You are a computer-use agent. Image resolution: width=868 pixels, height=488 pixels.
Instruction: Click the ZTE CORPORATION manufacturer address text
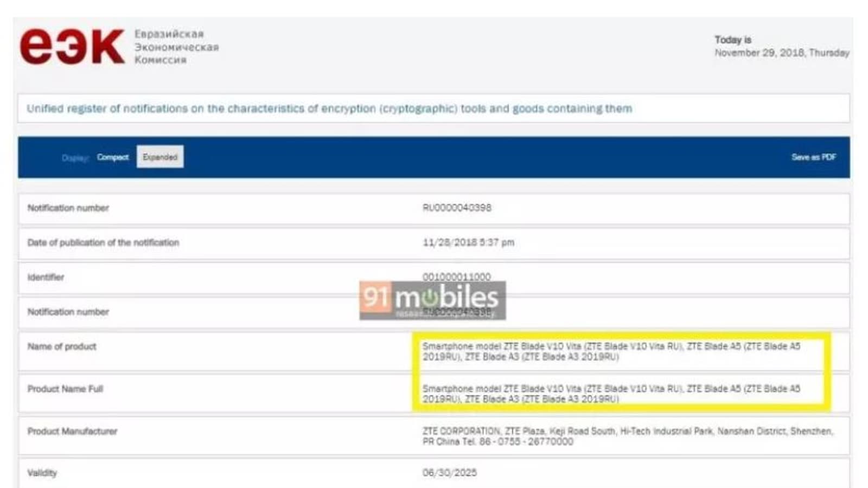pyautogui.click(x=628, y=436)
